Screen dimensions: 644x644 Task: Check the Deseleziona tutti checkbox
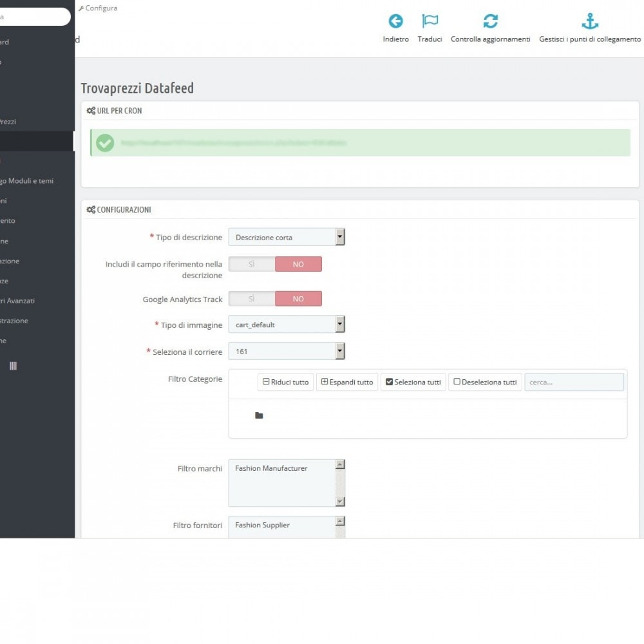[x=457, y=381]
